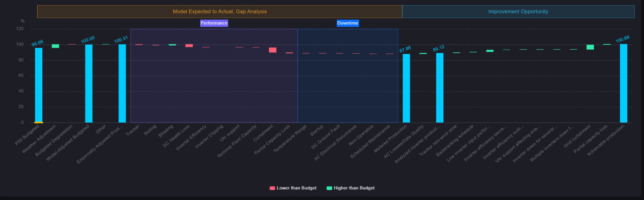
Task: Toggle the 'Higher than Budget' legend entry
Action: [x=350, y=188]
